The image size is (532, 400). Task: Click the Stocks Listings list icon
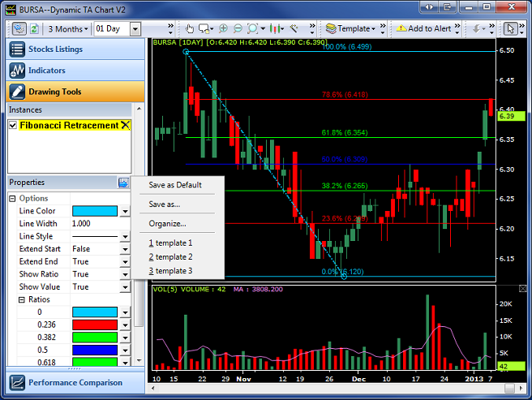[x=17, y=49]
